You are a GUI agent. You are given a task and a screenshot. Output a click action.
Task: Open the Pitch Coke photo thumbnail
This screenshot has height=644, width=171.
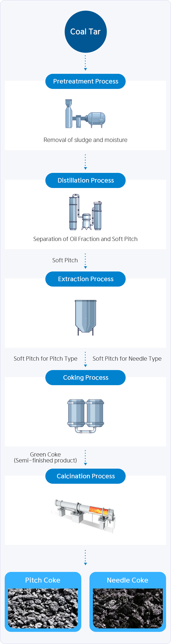[43, 608]
